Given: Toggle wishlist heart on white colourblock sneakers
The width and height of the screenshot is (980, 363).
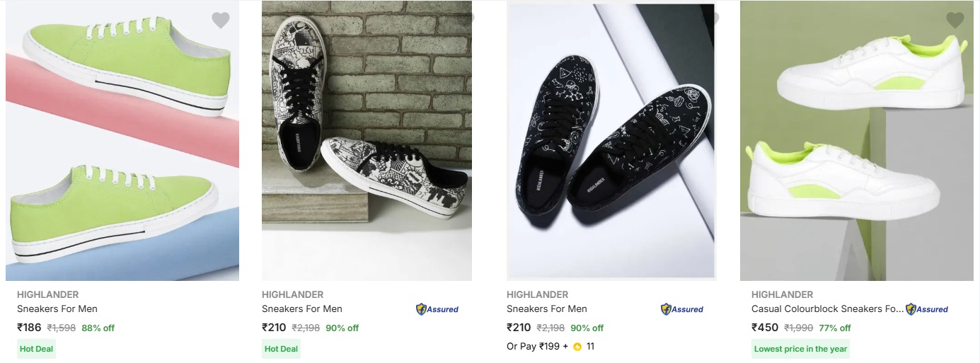Looking at the screenshot, I should tap(955, 21).
